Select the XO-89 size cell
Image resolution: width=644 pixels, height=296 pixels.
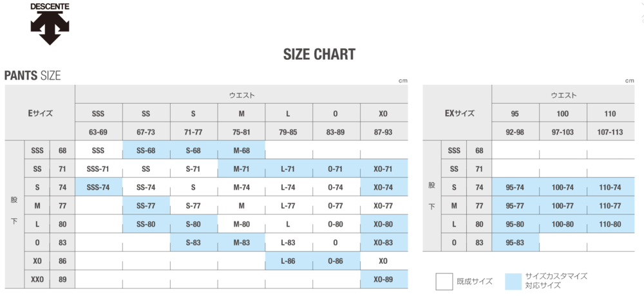[384, 279]
